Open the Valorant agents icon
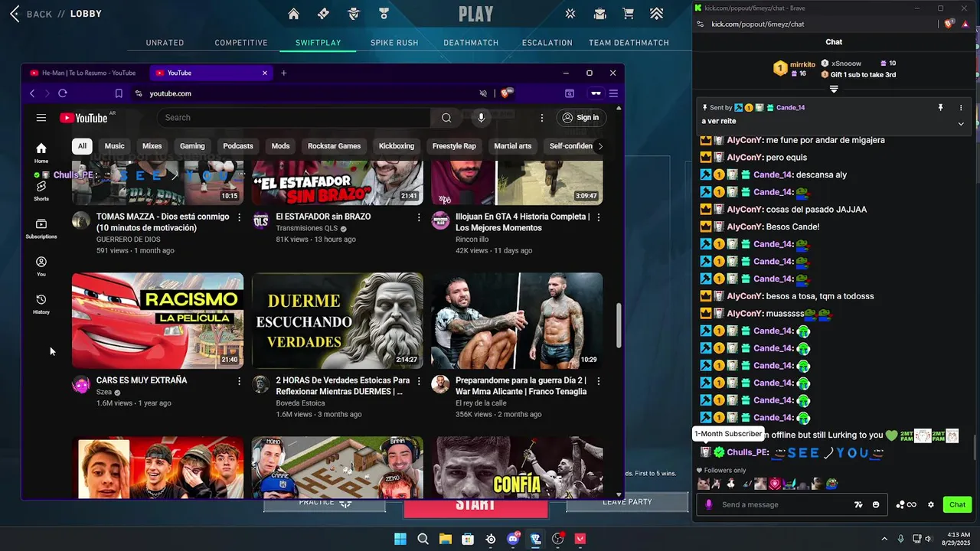Image resolution: width=980 pixels, height=551 pixels. [x=354, y=14]
